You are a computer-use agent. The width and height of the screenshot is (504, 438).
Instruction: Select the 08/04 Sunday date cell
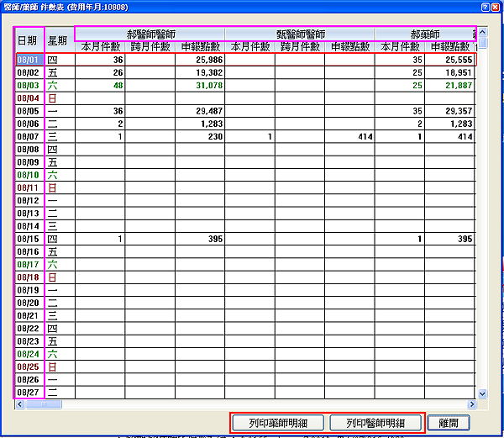(29, 98)
